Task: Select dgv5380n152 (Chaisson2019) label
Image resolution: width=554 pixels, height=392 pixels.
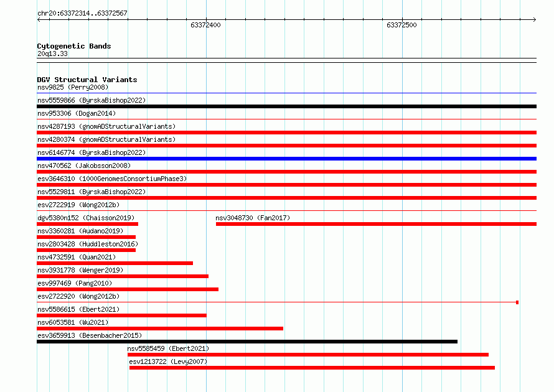Action: pyautogui.click(x=86, y=218)
